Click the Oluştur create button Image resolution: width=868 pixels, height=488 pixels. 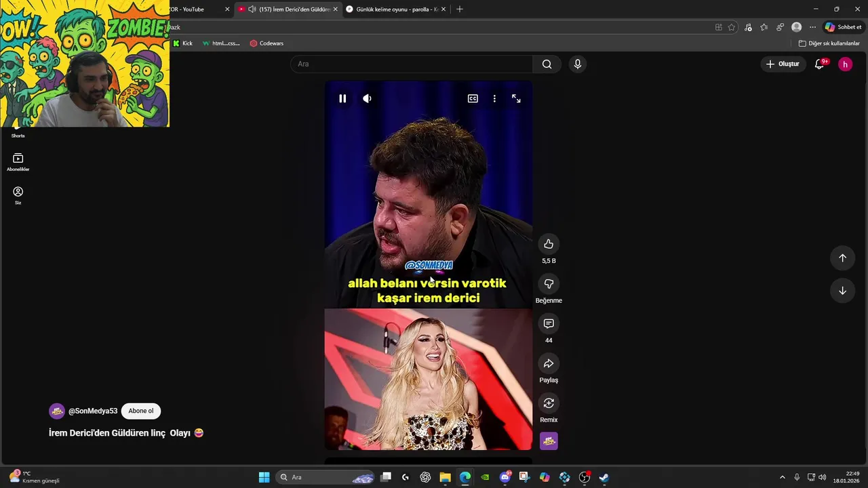tap(783, 64)
